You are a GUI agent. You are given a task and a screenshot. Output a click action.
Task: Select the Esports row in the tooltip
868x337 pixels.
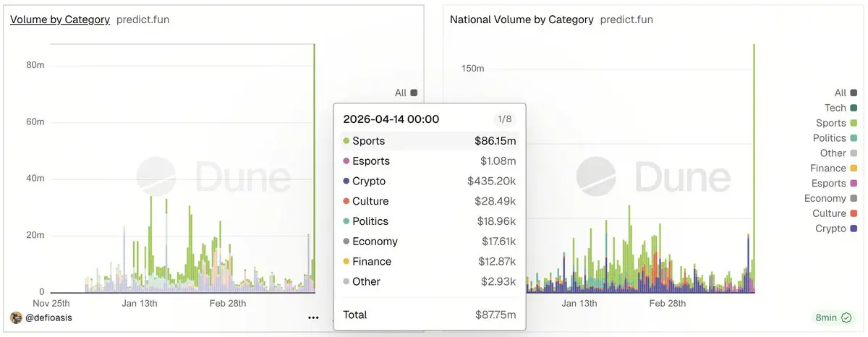[x=430, y=161]
